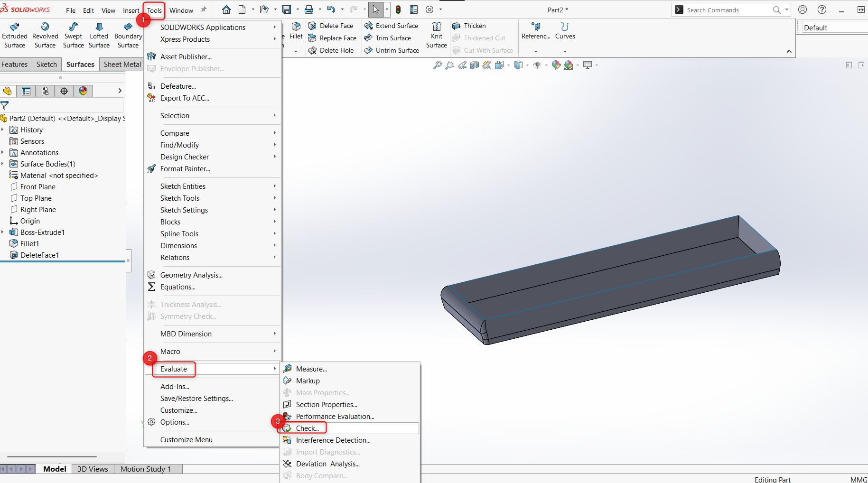Viewport: 868px width, 483px height.
Task: Open Edit Appearance in the heads-up toolbar
Action: (x=556, y=65)
